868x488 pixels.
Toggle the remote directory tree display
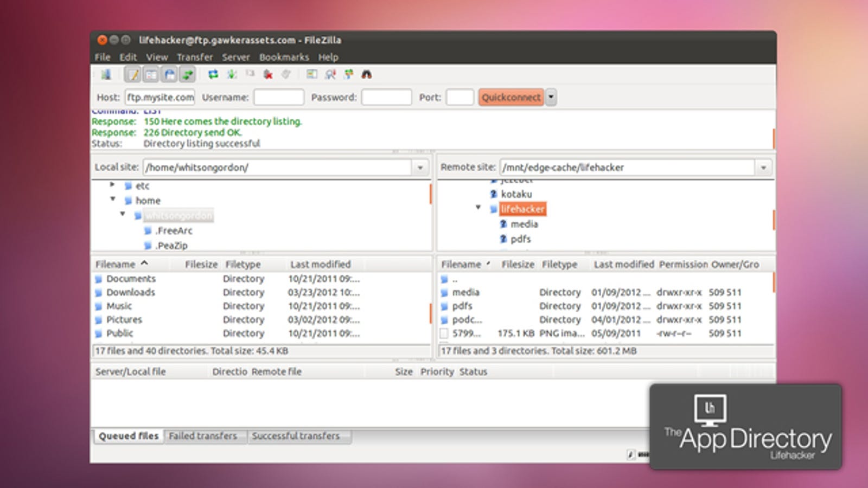(x=170, y=74)
